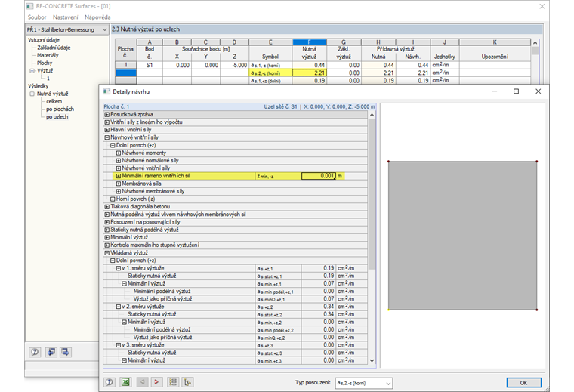Screen dimensions: 574x392
Task: Collapse v 2. směru výztuže node
Action: click(x=119, y=307)
